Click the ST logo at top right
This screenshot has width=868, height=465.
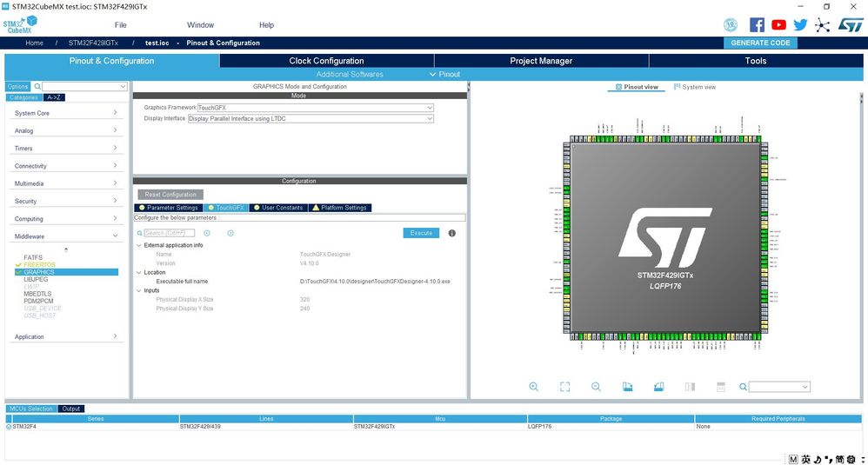point(851,25)
